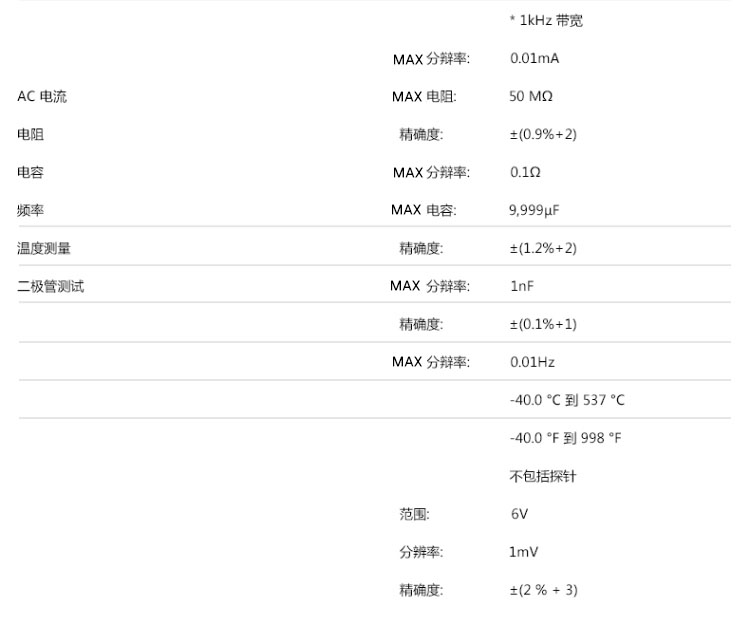Click the MAX 电阻 label
The width and height of the screenshot is (750, 619).
[423, 97]
